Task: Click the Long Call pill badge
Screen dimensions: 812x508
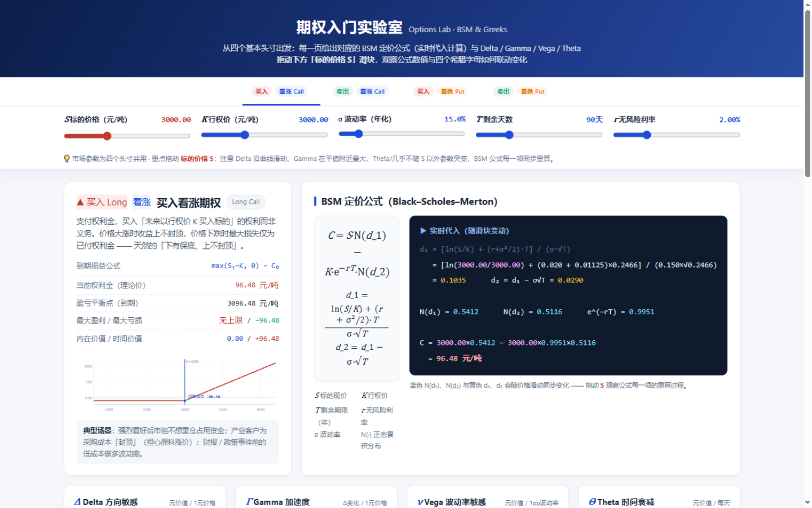Action: (246, 202)
